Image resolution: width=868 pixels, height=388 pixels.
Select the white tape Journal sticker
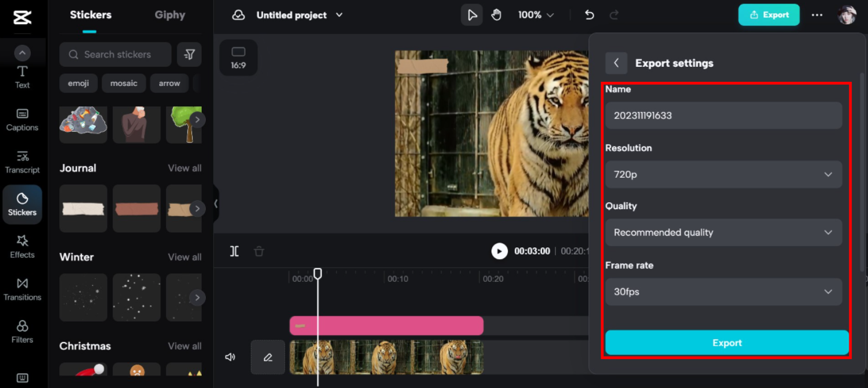tap(83, 209)
